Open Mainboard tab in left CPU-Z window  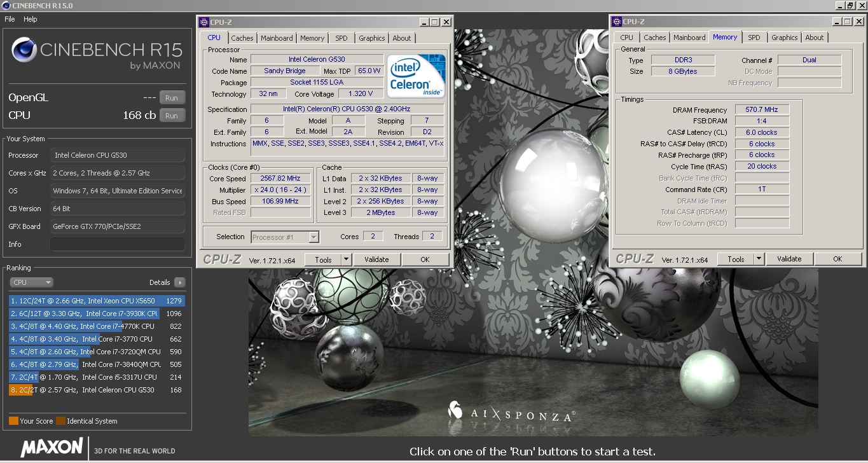tap(277, 38)
